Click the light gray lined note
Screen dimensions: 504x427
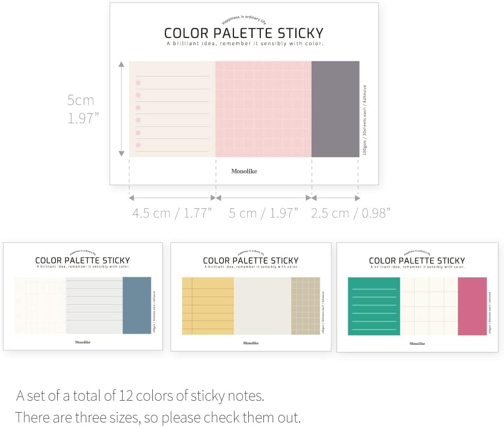(x=94, y=305)
